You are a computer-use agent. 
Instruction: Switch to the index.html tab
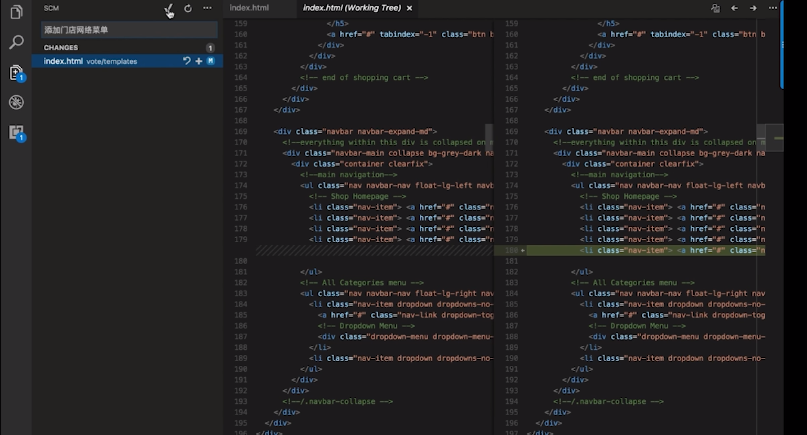[249, 8]
